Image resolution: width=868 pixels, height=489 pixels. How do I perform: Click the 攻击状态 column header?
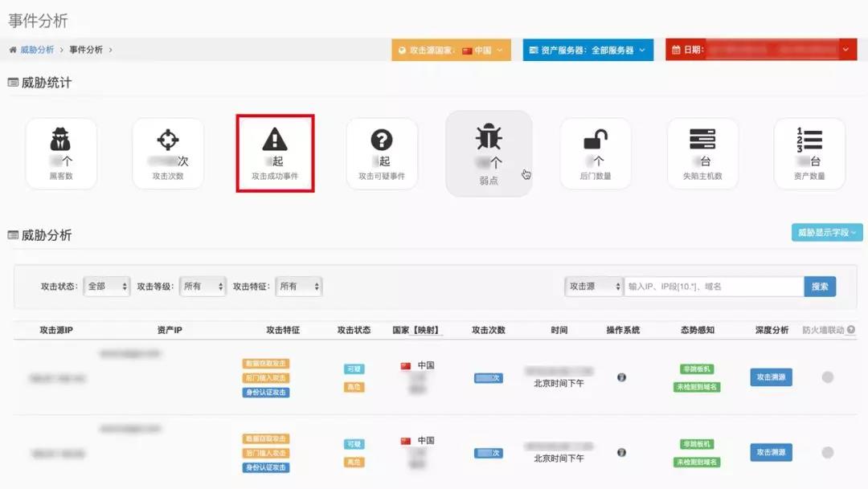click(x=354, y=330)
